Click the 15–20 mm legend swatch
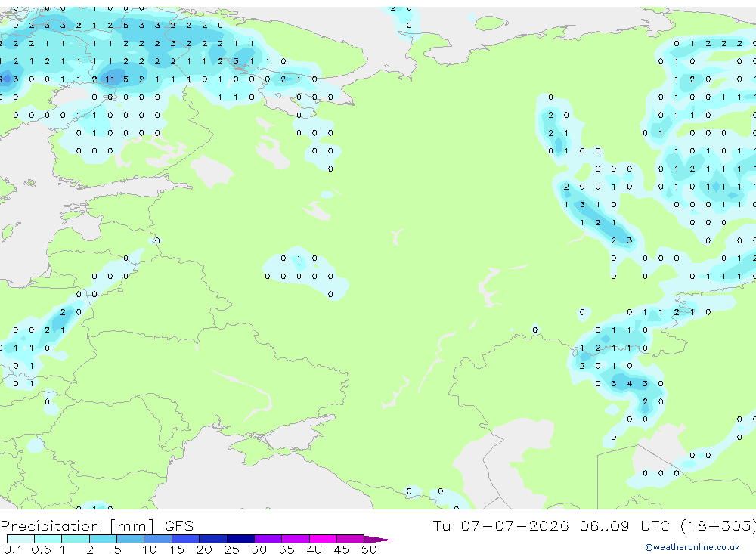Image resolution: width=756 pixels, height=554 pixels. tap(185, 539)
